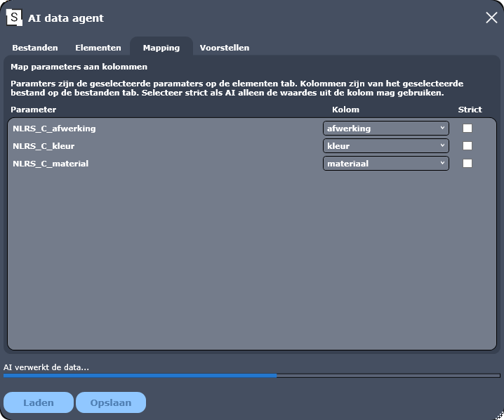Screen dimensions: 504x420
Task: Expand the kleur column dropdown
Action: pyautogui.click(x=385, y=146)
